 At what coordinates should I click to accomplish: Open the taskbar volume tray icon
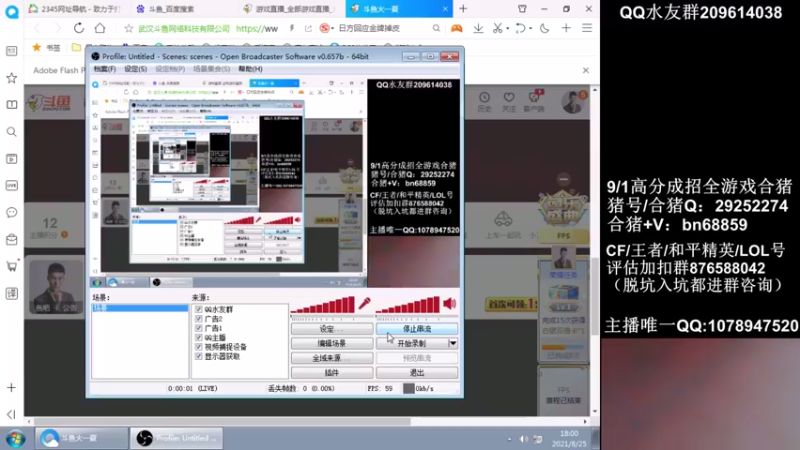(523, 439)
